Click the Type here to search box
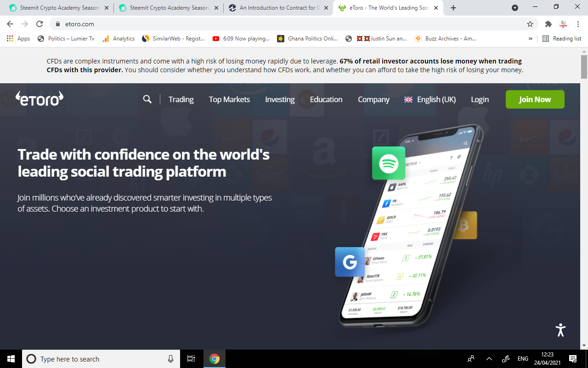The height and width of the screenshot is (368, 588). pos(101,359)
